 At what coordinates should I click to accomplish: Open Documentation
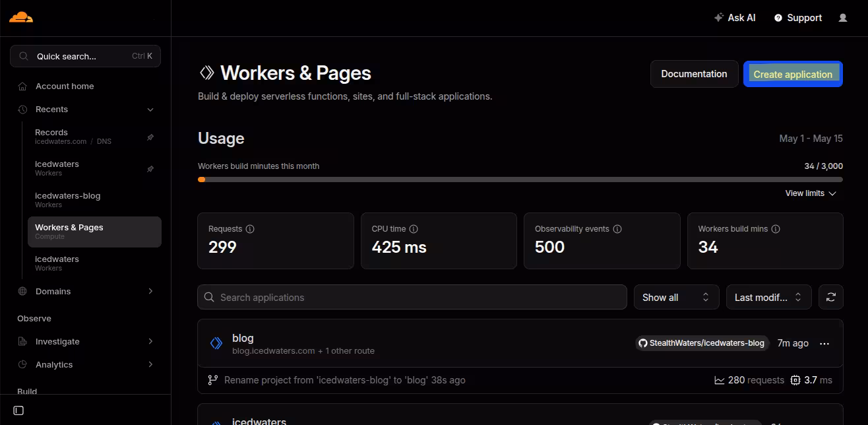pos(694,74)
